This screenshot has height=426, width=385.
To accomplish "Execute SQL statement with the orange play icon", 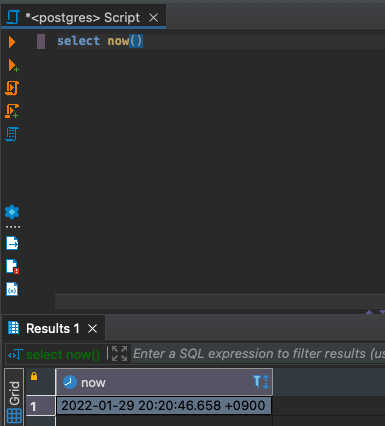I will 12,42.
